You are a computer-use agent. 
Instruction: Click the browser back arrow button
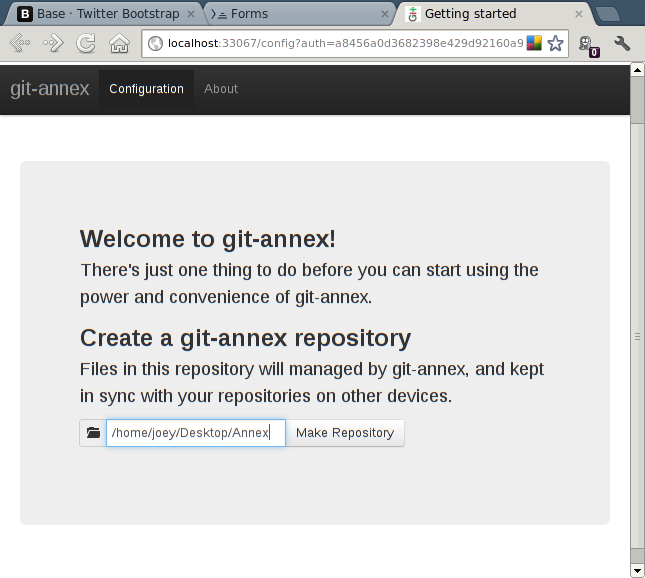(x=20, y=43)
